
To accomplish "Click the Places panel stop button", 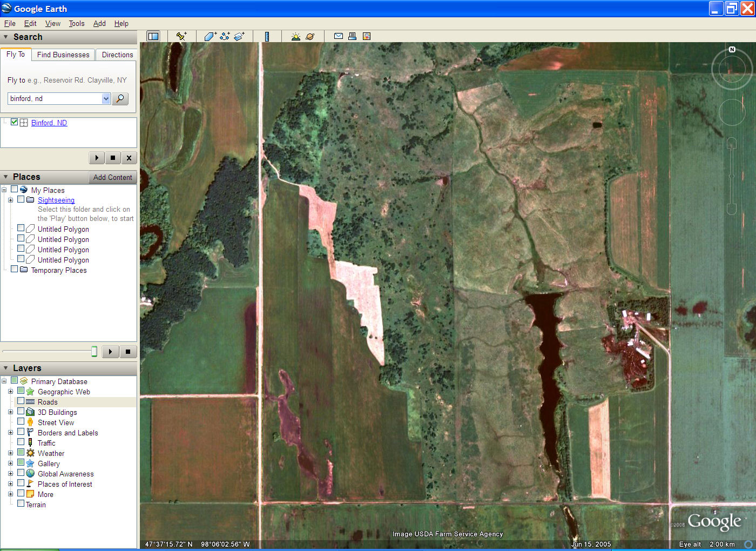I will [128, 352].
